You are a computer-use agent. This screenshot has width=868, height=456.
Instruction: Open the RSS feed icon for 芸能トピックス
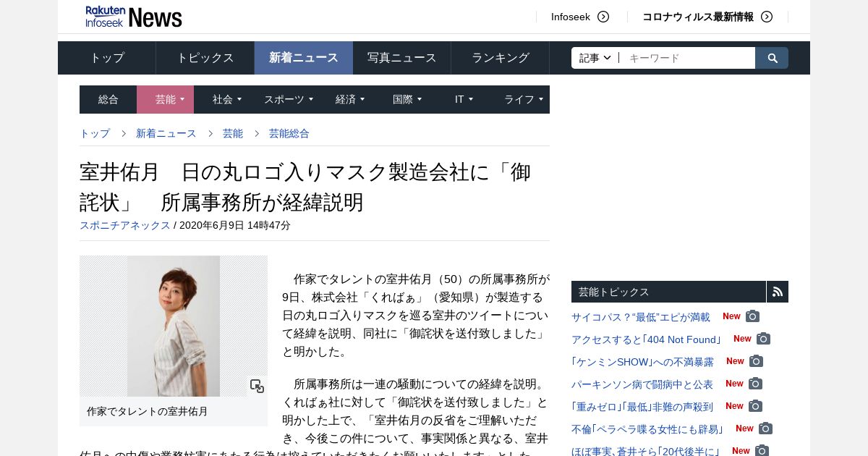778,292
